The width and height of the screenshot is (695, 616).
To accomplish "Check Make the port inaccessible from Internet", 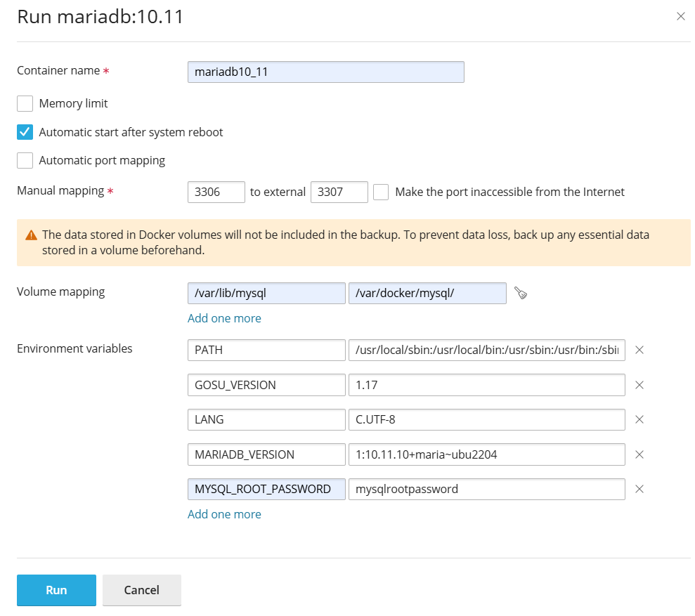I will 381,192.
